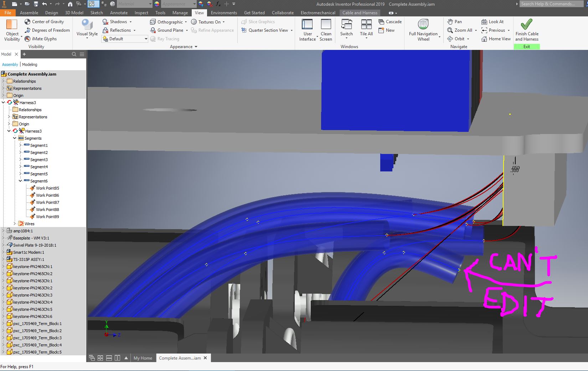Click the Modeling browser view link
The image size is (588, 371).
pyautogui.click(x=30, y=65)
